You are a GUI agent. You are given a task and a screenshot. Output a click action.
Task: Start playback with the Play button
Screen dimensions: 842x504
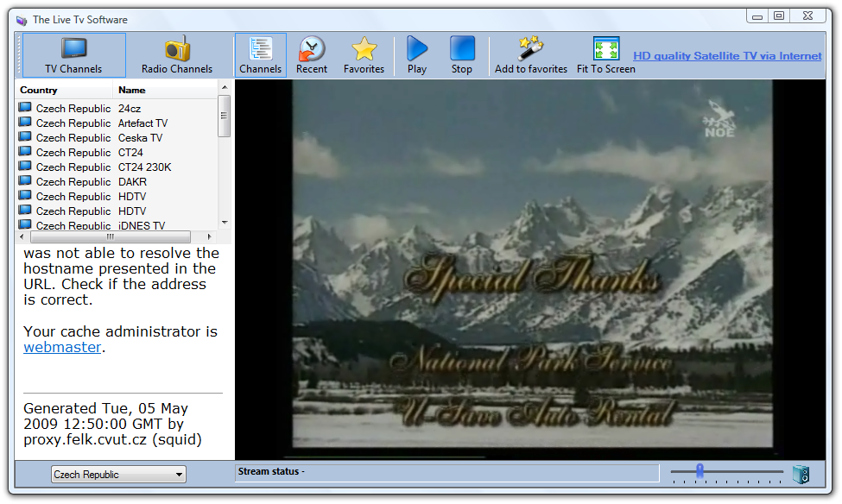[x=417, y=55]
